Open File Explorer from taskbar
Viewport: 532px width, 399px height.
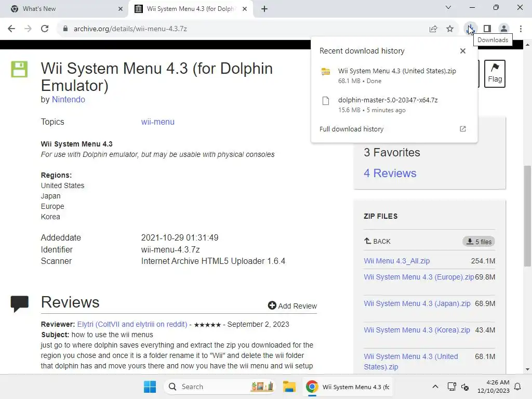[x=289, y=387]
